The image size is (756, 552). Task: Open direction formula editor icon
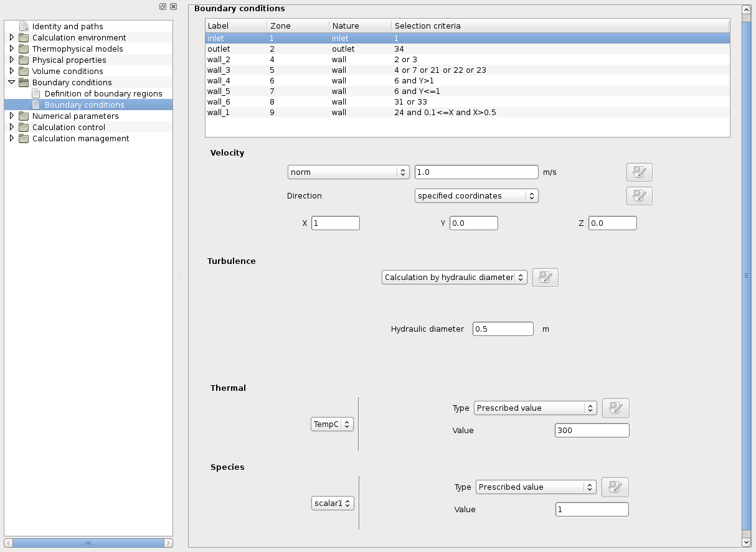[639, 196]
